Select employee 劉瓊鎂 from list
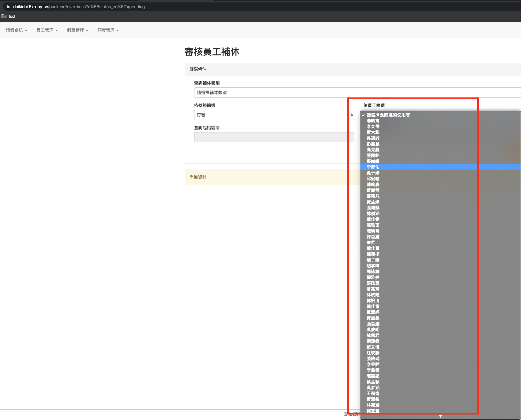 (x=440, y=341)
